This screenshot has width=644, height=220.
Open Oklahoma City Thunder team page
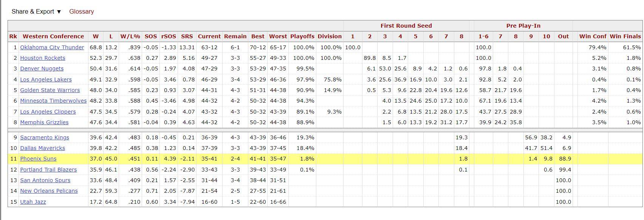point(52,47)
